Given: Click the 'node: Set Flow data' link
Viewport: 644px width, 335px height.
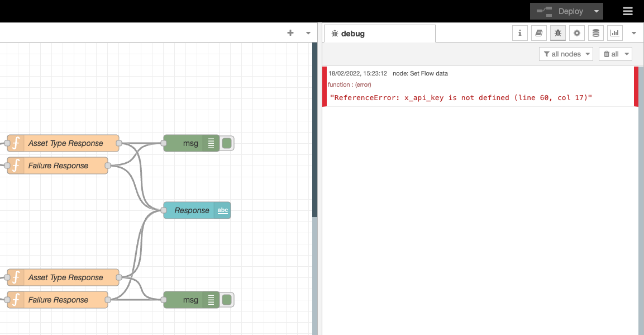Looking at the screenshot, I should coord(420,73).
